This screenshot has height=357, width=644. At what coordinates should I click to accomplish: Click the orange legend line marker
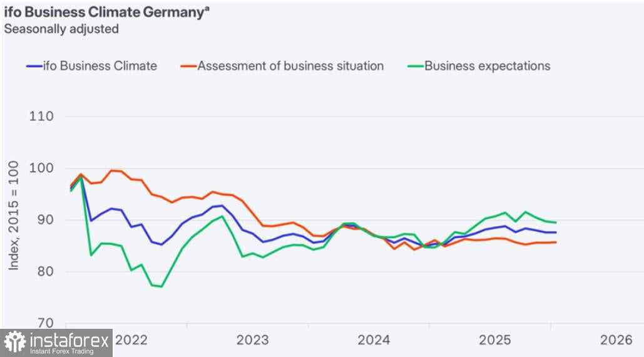point(188,66)
